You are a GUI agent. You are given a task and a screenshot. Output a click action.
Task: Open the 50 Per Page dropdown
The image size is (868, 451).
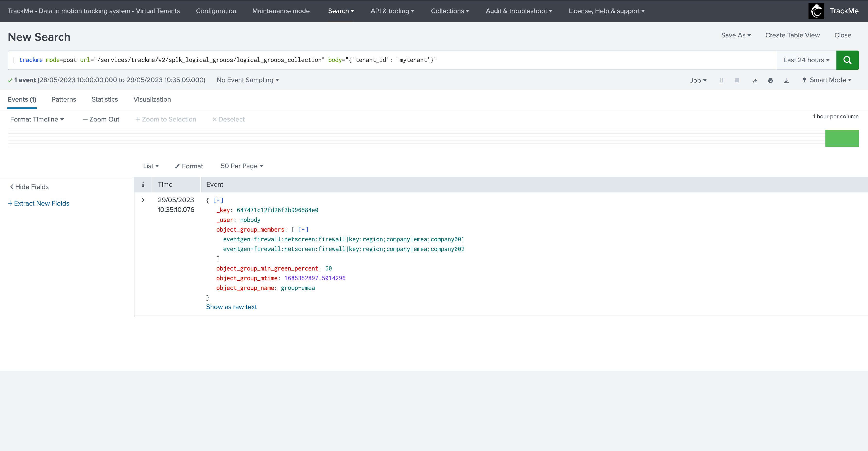[242, 166]
